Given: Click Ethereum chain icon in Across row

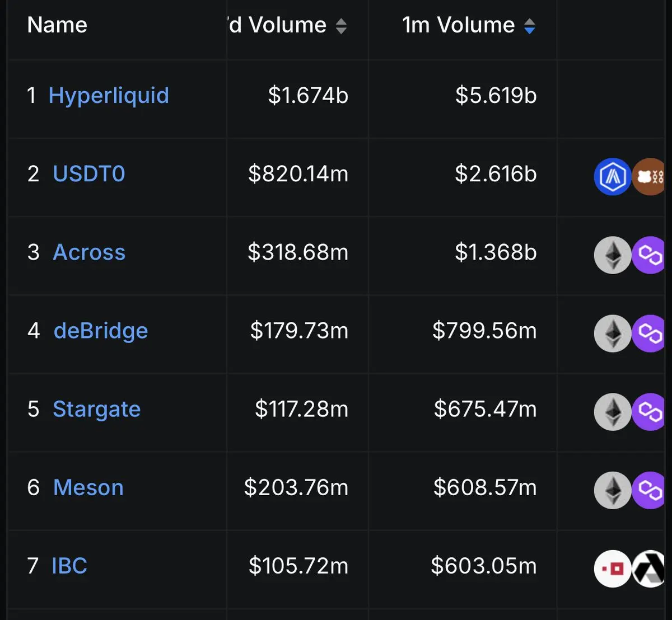Looking at the screenshot, I should [x=613, y=255].
